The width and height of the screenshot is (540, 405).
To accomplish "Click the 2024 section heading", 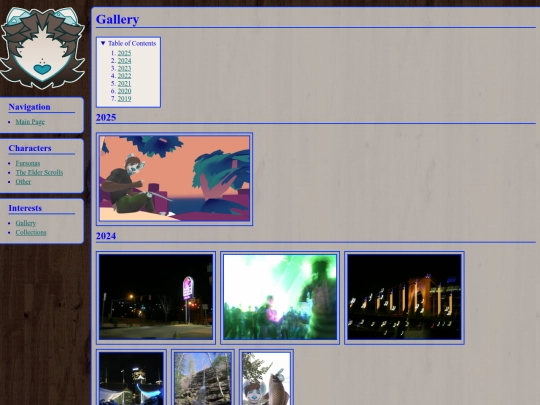I will 106,236.
